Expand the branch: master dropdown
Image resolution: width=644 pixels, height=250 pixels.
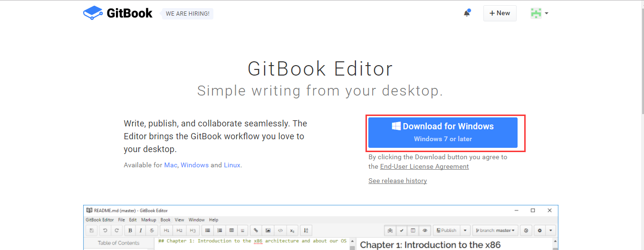click(x=494, y=231)
